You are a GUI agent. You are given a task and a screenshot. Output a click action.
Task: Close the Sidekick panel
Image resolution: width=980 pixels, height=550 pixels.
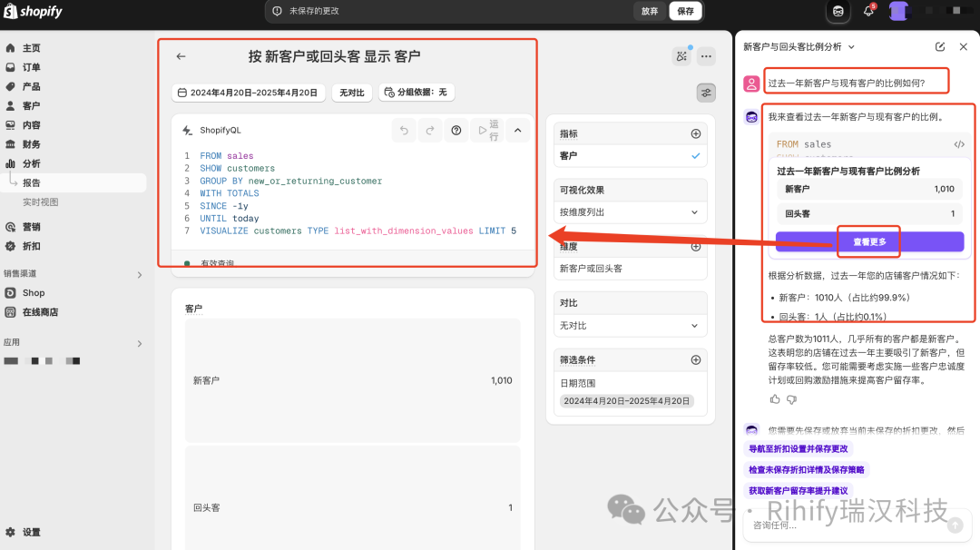tap(963, 47)
